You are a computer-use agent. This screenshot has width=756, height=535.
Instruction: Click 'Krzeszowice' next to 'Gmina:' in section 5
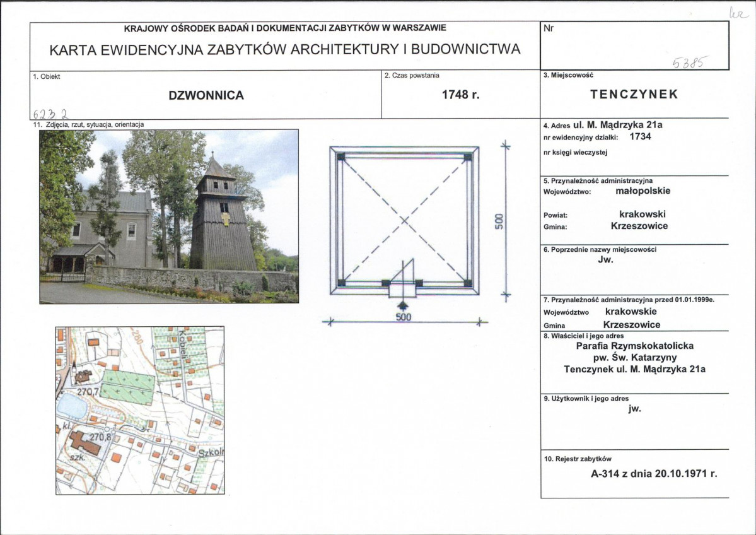(x=639, y=226)
